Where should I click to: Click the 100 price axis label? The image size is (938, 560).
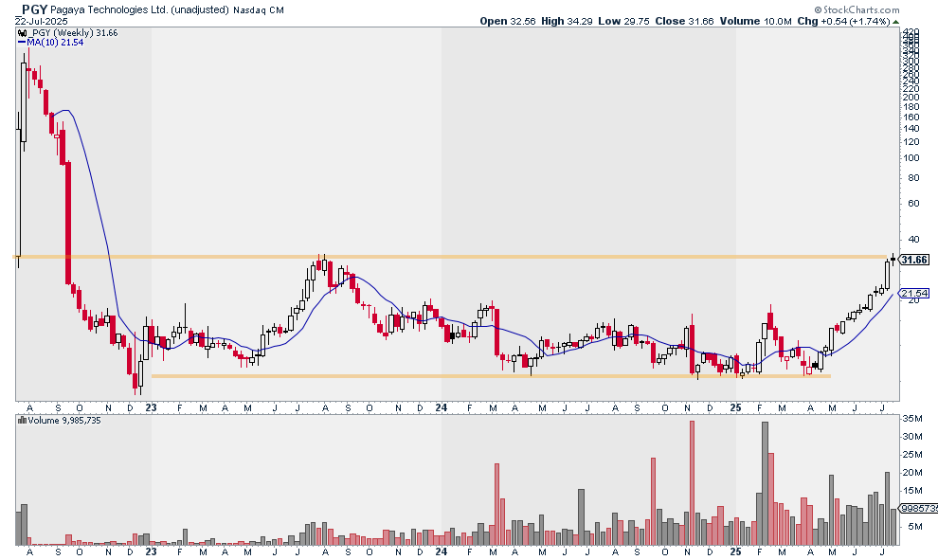click(x=911, y=158)
